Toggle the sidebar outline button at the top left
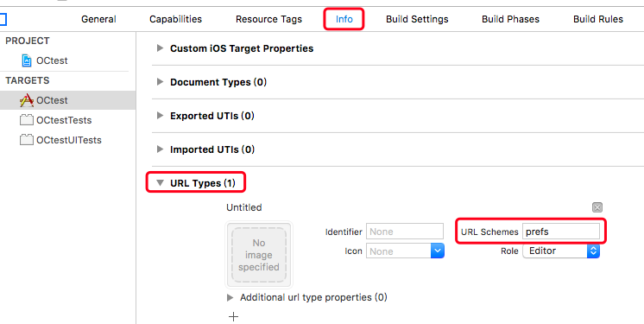The image size is (644, 324). click(x=3, y=19)
